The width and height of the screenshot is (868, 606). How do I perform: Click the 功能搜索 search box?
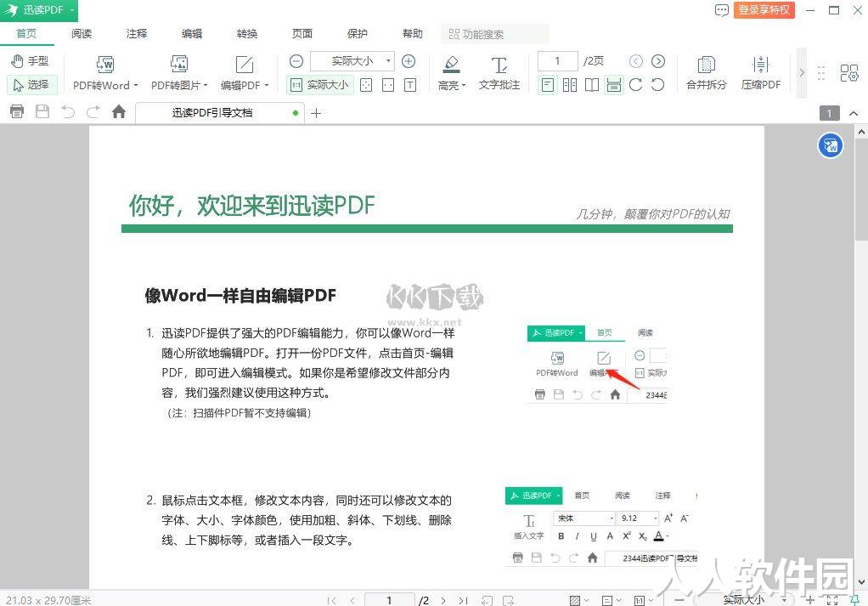tap(495, 34)
